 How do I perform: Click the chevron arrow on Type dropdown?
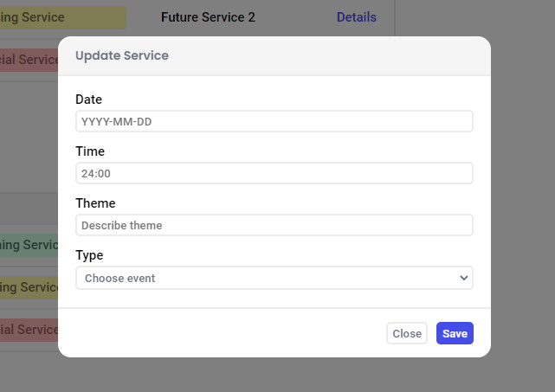coord(464,278)
